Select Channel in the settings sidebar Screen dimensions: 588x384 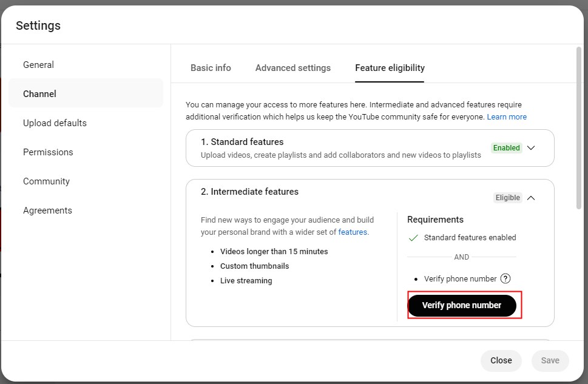[39, 94]
